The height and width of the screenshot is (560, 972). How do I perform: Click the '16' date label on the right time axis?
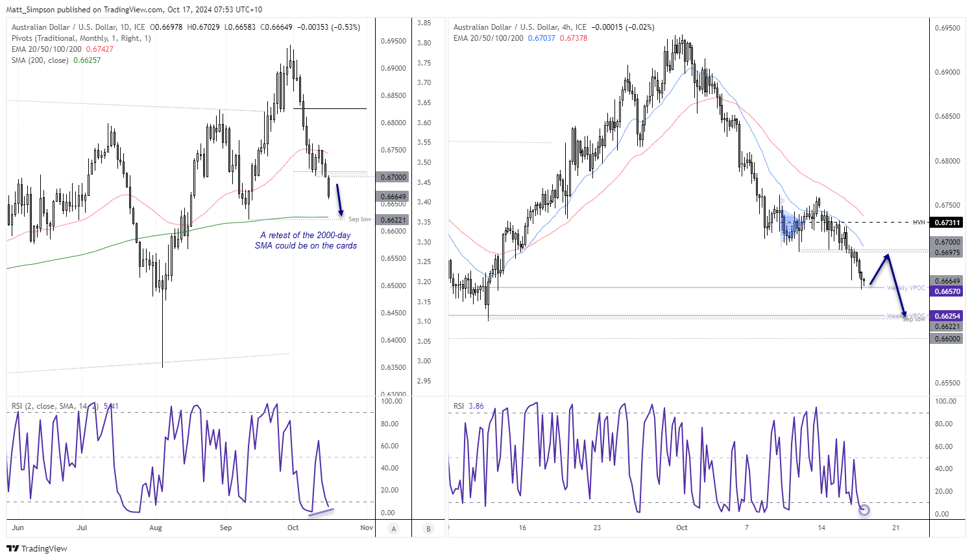pyautogui.click(x=522, y=528)
